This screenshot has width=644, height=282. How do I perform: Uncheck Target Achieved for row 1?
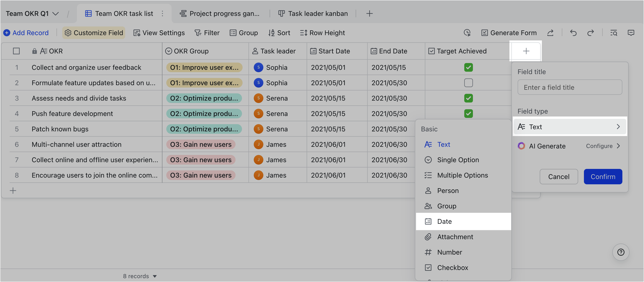pyautogui.click(x=469, y=67)
